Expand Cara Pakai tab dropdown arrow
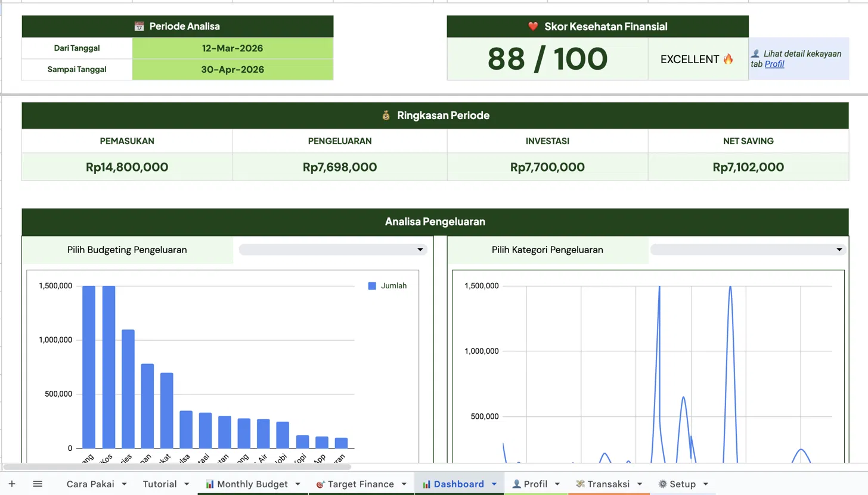Screen dimensions: 868x495 pyautogui.click(x=125, y=484)
